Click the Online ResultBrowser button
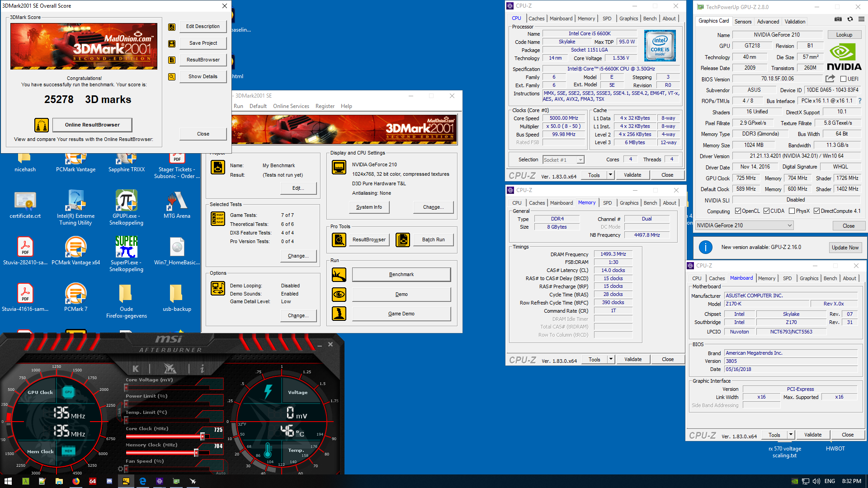The height and width of the screenshot is (488, 868). click(92, 125)
